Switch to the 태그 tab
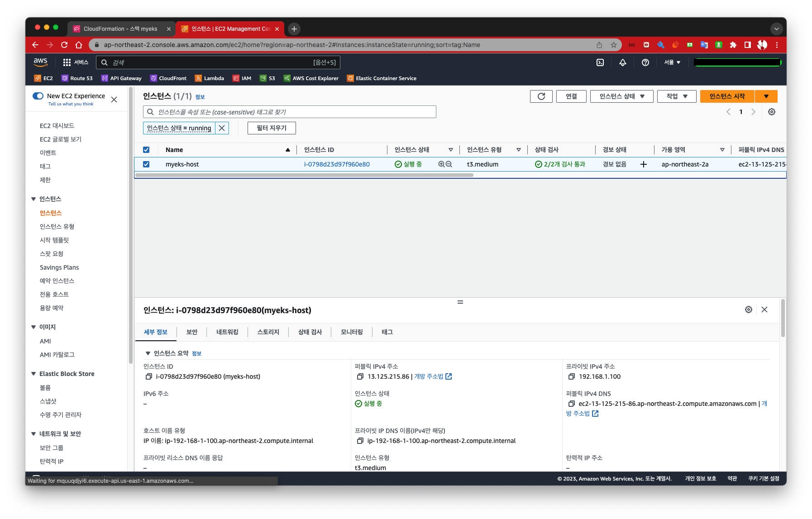Viewport: 812px width, 519px height. tap(387, 332)
